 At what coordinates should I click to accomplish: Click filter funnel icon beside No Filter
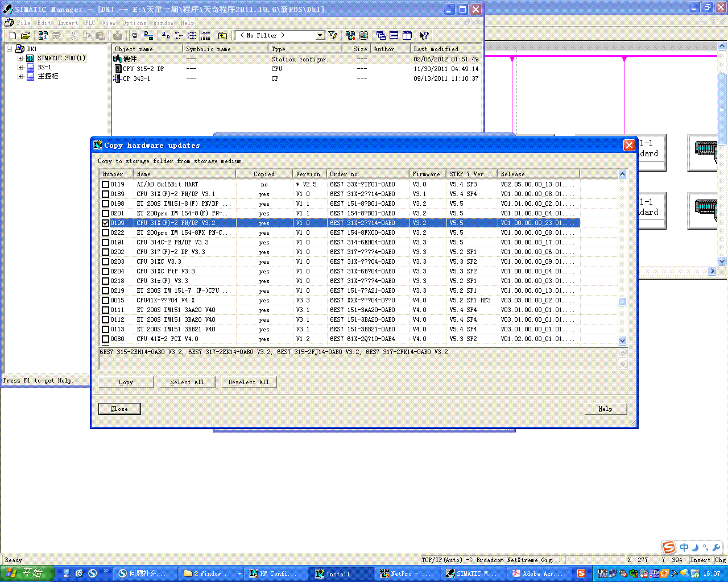coord(333,35)
